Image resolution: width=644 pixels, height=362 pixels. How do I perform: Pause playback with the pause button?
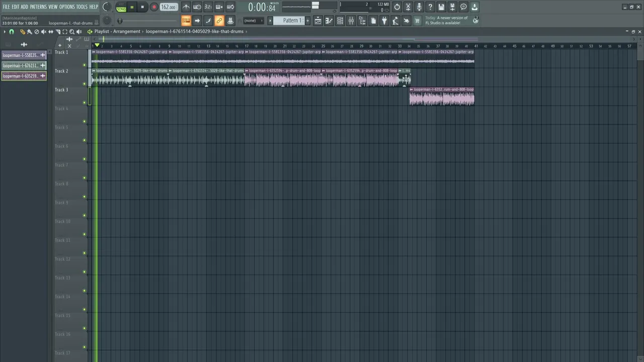132,7
